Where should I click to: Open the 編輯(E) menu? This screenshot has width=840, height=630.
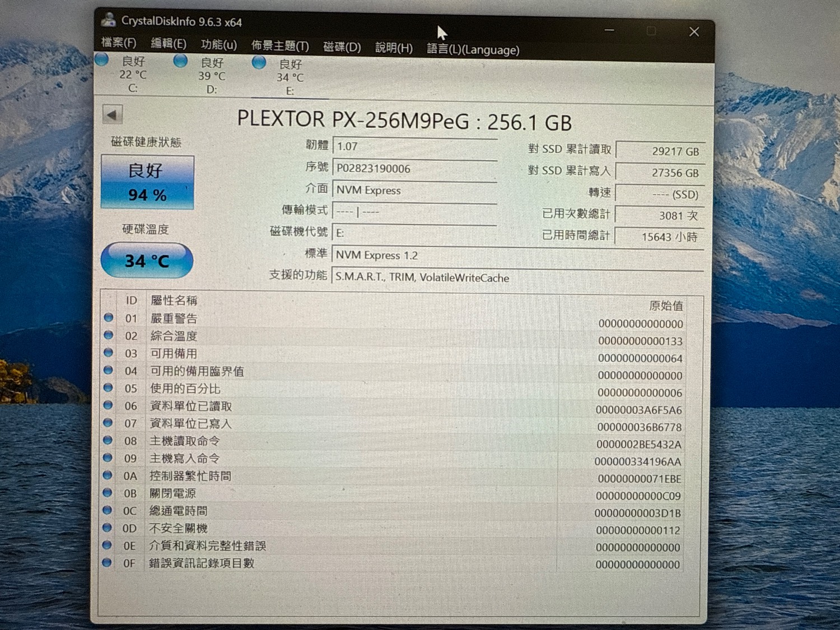[x=169, y=44]
